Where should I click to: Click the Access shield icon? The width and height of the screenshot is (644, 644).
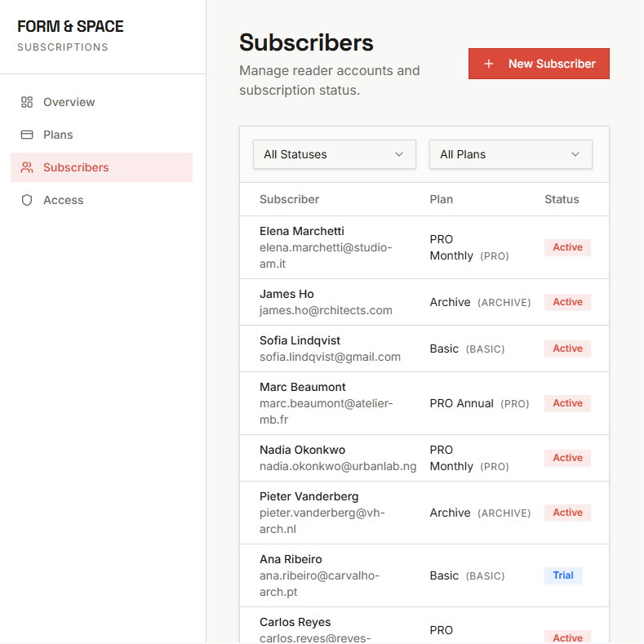[x=27, y=200]
